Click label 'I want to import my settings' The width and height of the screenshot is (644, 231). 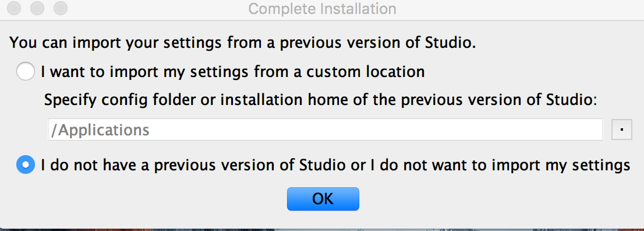point(143,72)
